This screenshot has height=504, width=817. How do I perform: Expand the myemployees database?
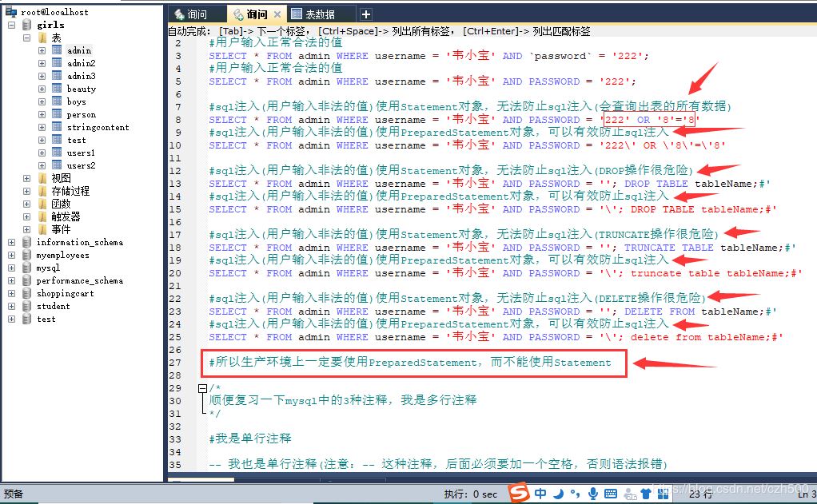11,255
